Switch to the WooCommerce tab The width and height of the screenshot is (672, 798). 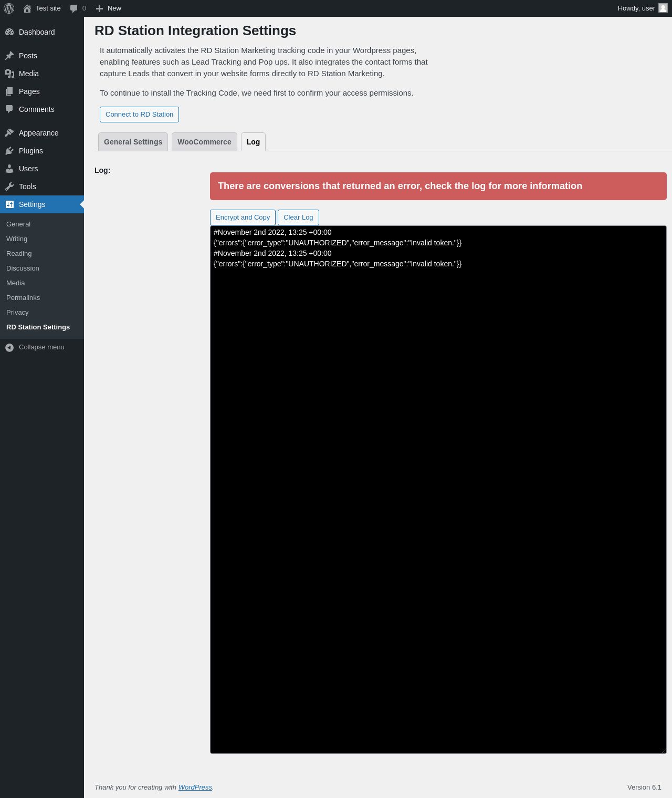coord(204,142)
